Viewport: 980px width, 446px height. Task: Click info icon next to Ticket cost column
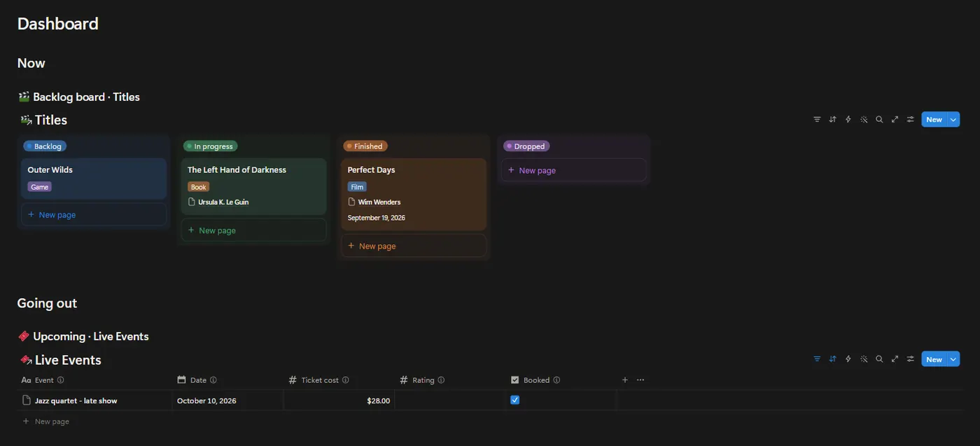(346, 380)
